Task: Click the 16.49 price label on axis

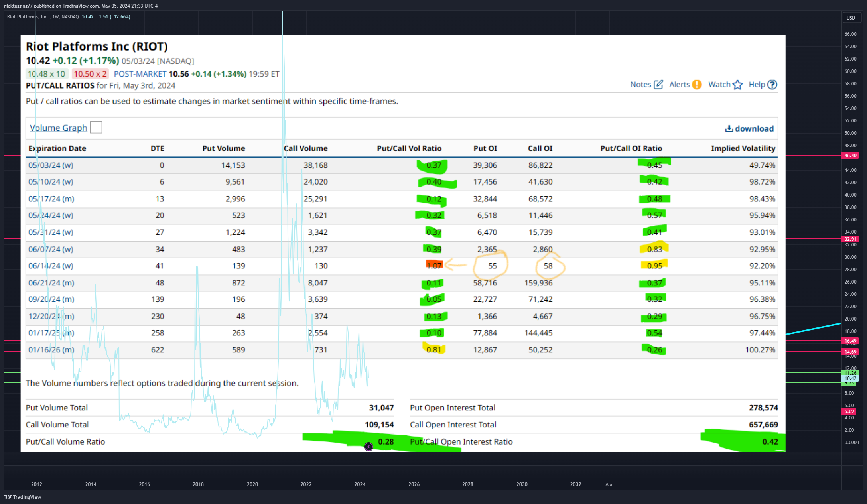Action: coord(850,341)
